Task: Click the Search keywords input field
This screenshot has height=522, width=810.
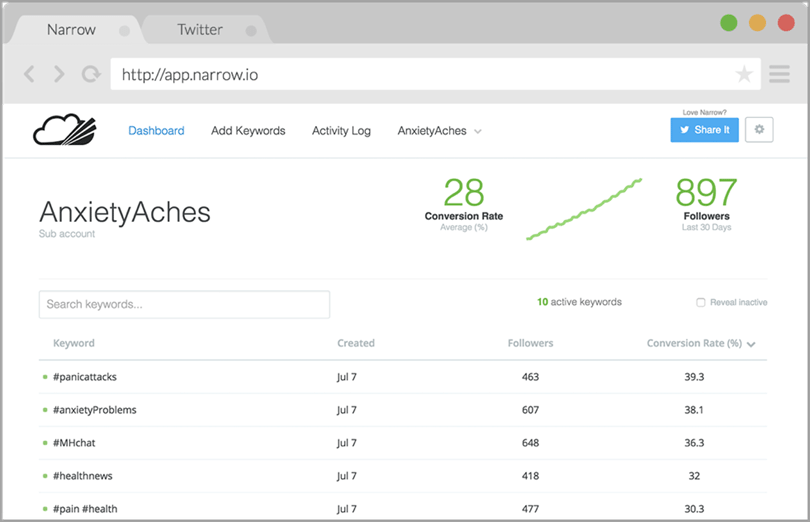Action: pos(184,304)
